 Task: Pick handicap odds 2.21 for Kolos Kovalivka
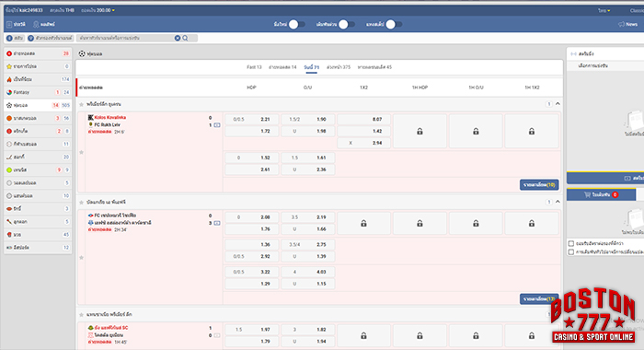point(252,119)
